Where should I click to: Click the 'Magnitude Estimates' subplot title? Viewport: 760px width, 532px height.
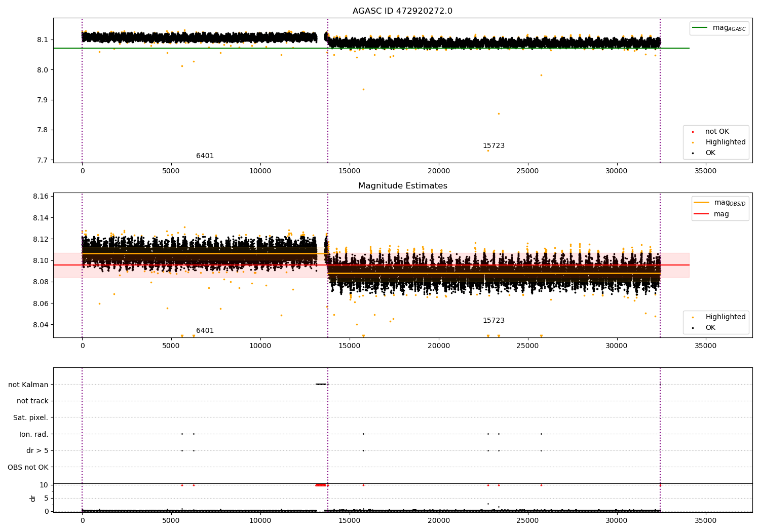[402, 186]
